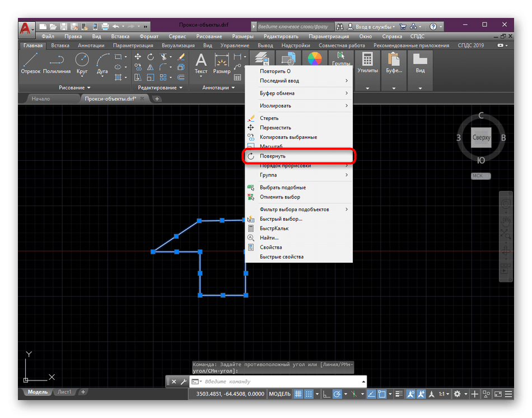This screenshot has height=418, width=532.
Task: Toggle annotation visibility in status bar
Action: coord(410,394)
